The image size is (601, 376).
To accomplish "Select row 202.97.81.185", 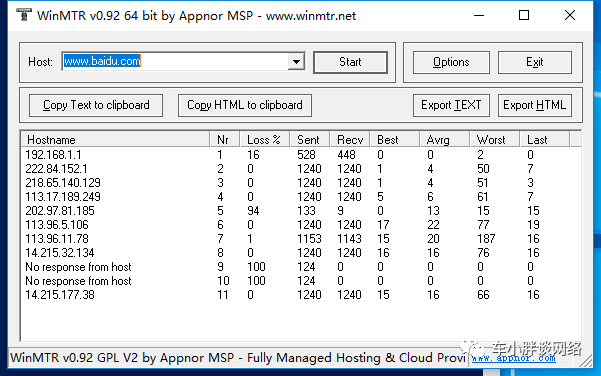I will 300,211.
